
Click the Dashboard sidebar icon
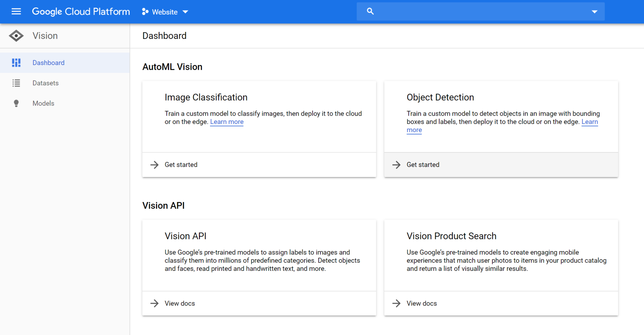click(16, 63)
